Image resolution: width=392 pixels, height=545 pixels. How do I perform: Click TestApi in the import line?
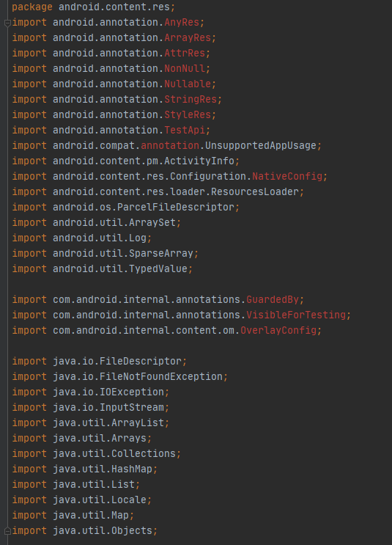(x=185, y=130)
